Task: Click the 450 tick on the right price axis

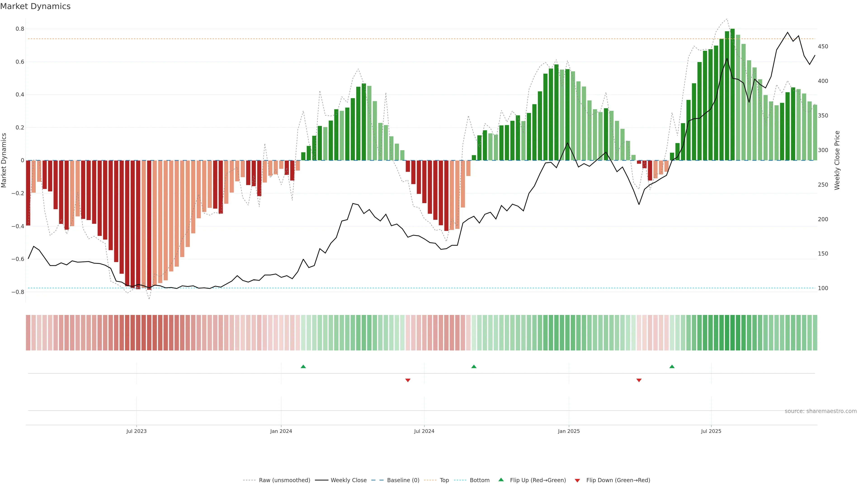Action: coord(823,47)
